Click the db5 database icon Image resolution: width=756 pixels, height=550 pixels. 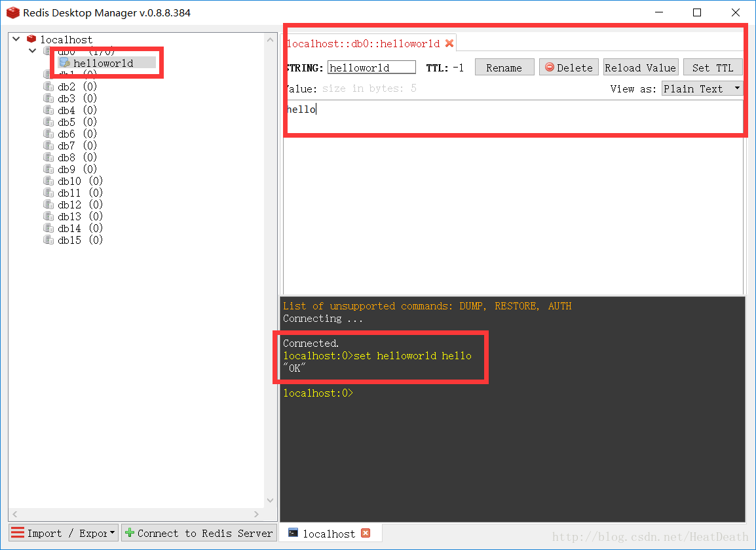[48, 121]
